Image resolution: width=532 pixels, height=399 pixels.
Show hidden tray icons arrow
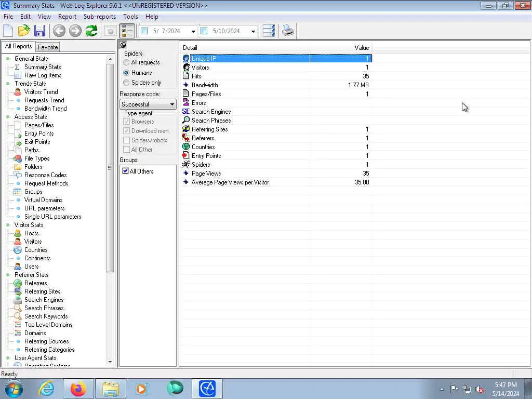point(442,389)
